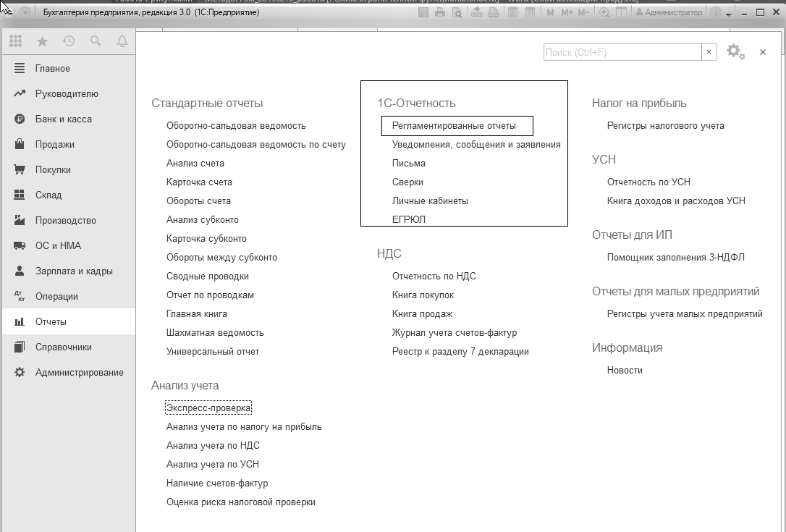Click the M- memory subtract button
The height and width of the screenshot is (532, 786).
click(583, 12)
